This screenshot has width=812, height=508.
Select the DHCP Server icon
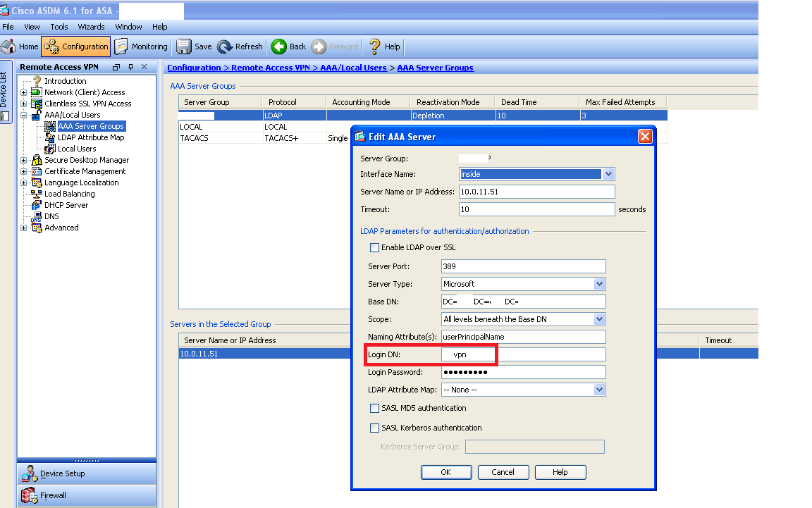pos(36,205)
